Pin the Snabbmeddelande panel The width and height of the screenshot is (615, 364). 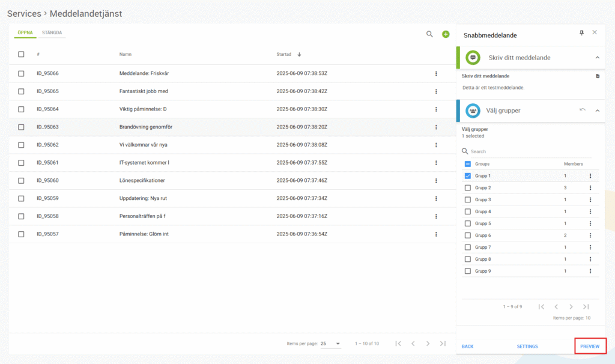point(581,32)
